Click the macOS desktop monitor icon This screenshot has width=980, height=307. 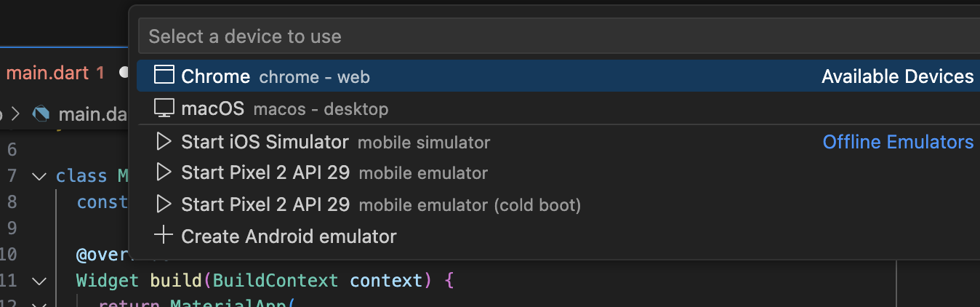[x=164, y=108]
